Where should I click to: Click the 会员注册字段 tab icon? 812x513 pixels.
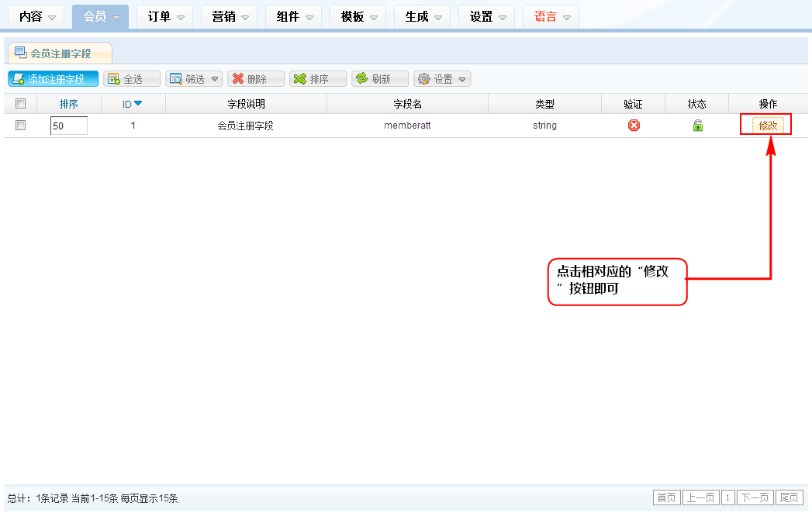(20, 53)
